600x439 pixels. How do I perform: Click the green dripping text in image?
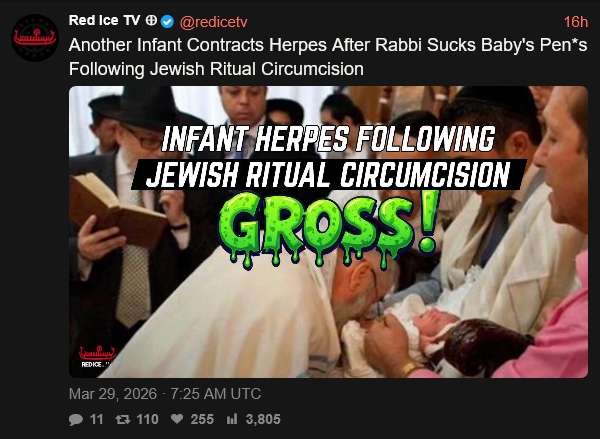[329, 228]
